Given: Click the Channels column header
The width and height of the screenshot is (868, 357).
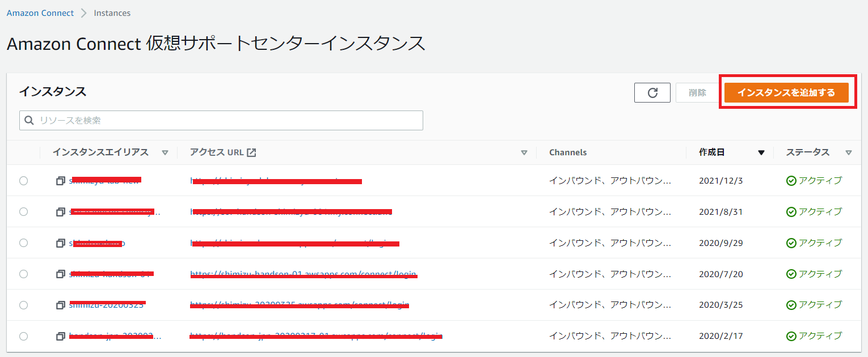Looking at the screenshot, I should click(568, 152).
